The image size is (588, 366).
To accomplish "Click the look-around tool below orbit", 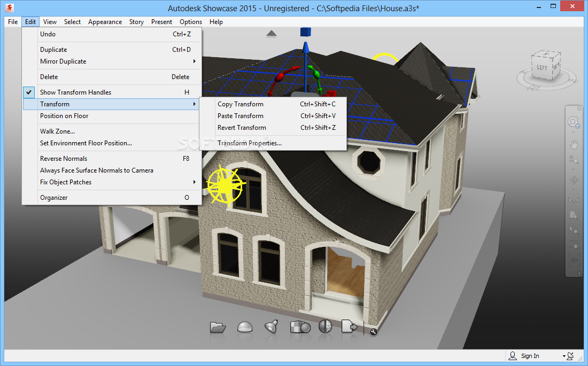I will pyautogui.click(x=574, y=200).
